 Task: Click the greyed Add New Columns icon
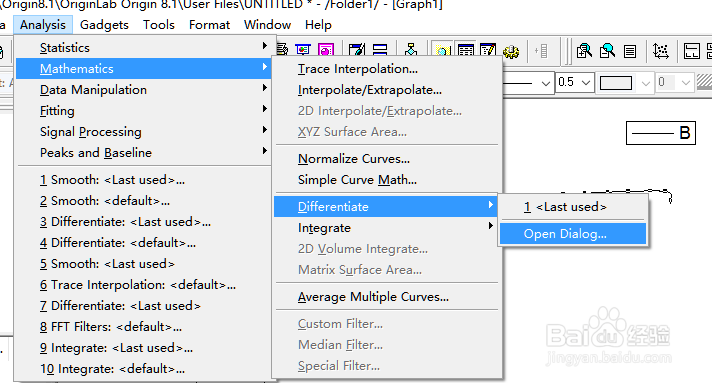[541, 51]
